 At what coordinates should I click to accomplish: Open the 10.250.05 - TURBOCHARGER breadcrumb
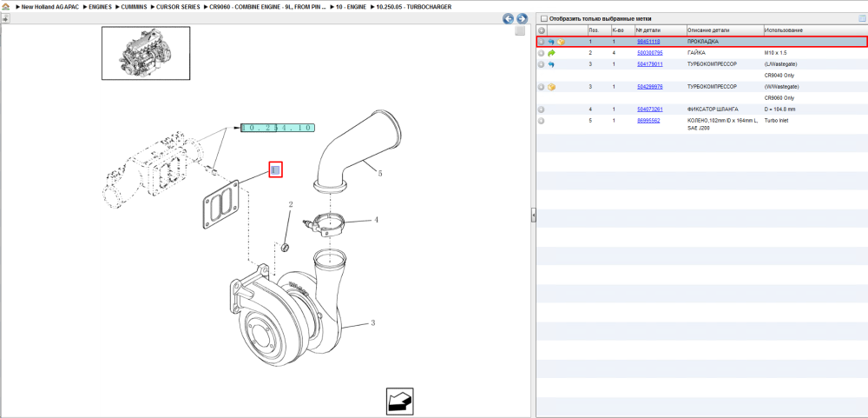click(x=413, y=7)
